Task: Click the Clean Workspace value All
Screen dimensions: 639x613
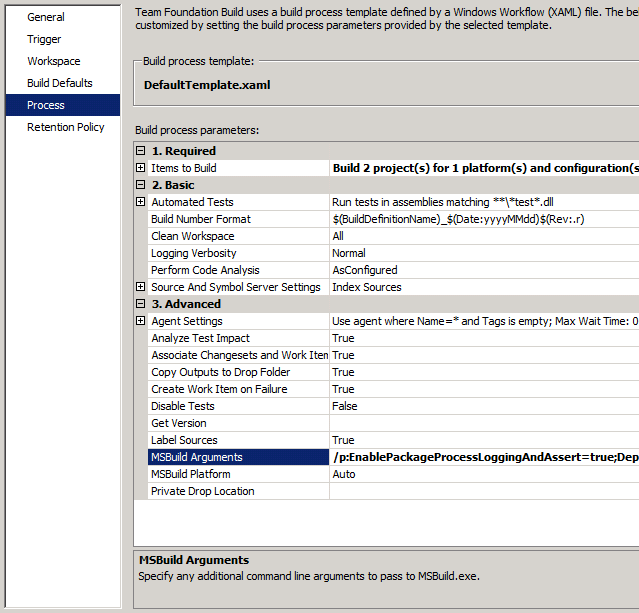Action: point(338,236)
